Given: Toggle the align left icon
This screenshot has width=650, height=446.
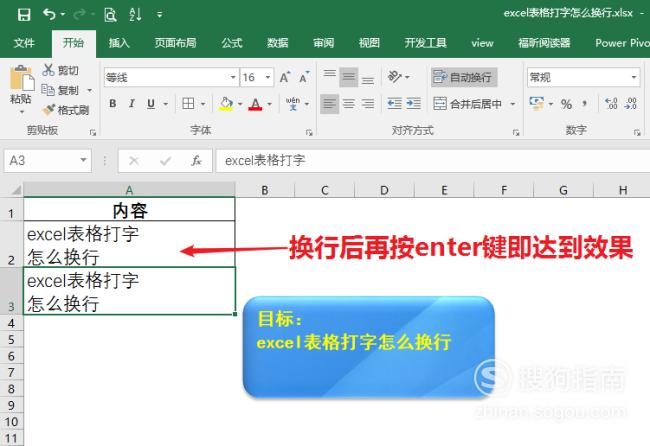Looking at the screenshot, I should pyautogui.click(x=330, y=104).
